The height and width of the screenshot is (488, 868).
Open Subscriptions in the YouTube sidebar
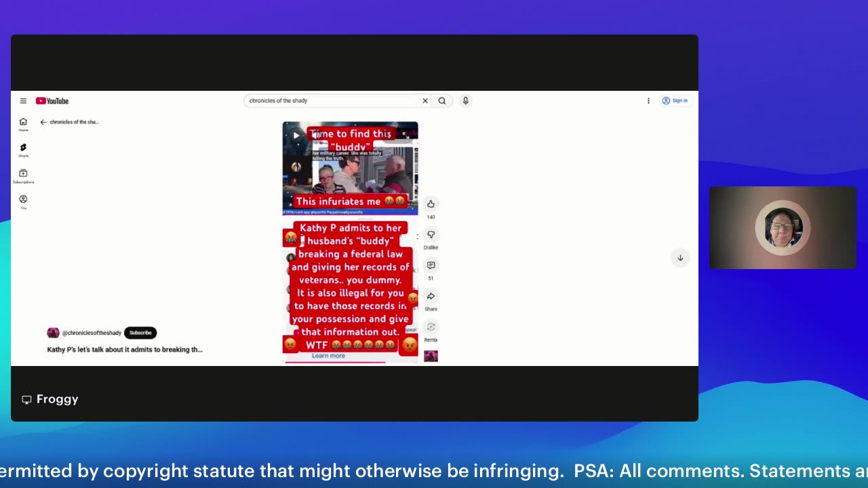tap(23, 176)
